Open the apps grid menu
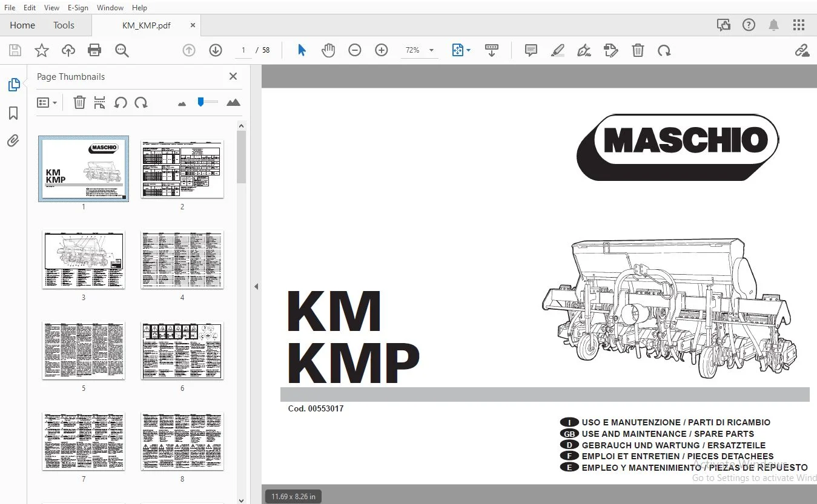Screen dimensions: 817x504 pyautogui.click(x=799, y=25)
